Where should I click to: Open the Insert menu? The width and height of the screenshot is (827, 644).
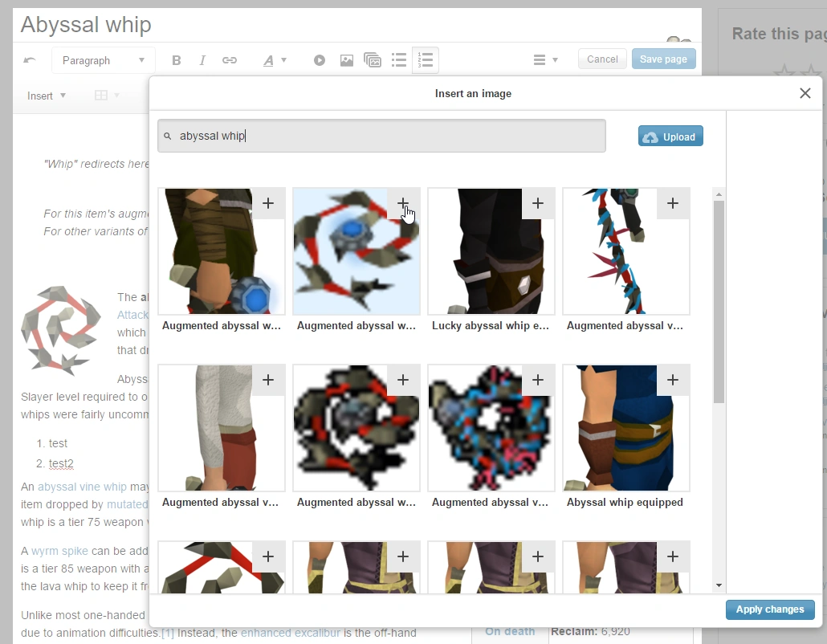[x=47, y=96]
